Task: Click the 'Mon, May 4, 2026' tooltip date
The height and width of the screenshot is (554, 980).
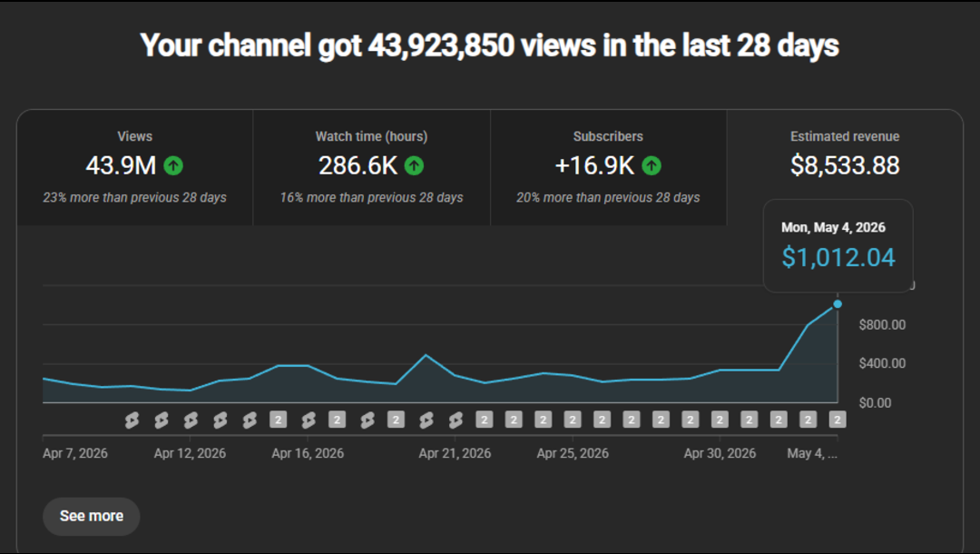Action: [833, 228]
